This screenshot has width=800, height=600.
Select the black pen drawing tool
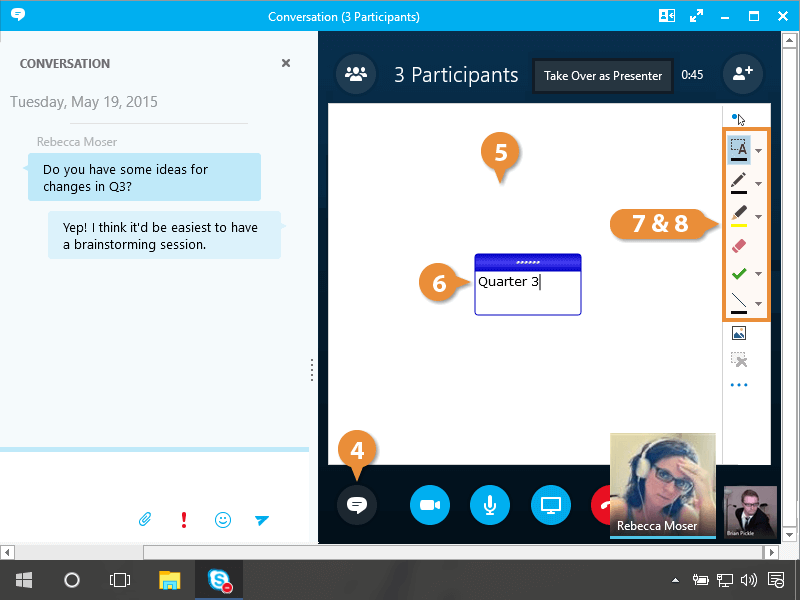(x=739, y=183)
